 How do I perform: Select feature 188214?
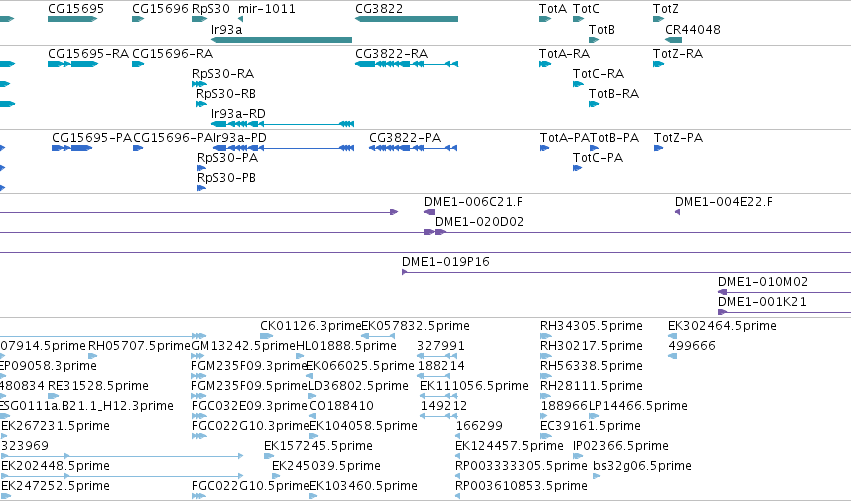click(441, 366)
